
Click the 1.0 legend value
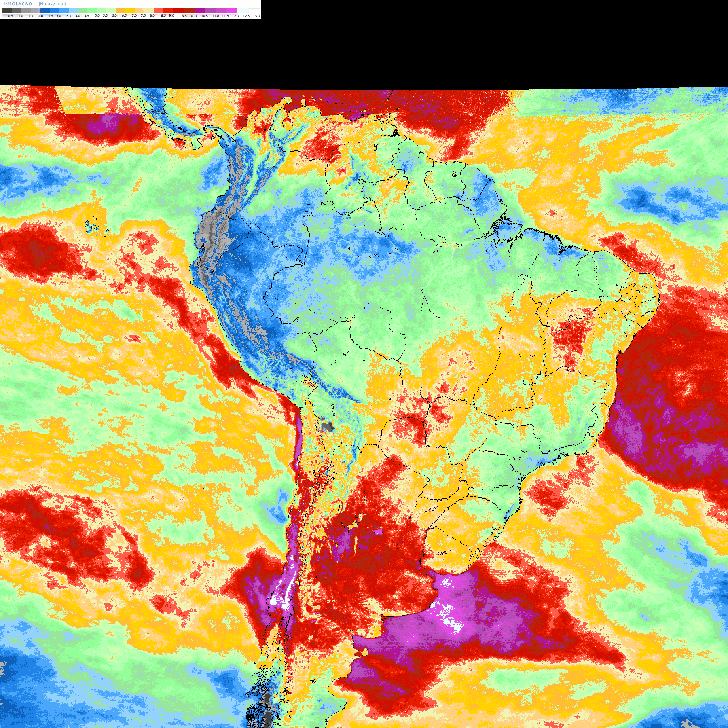point(21,16)
